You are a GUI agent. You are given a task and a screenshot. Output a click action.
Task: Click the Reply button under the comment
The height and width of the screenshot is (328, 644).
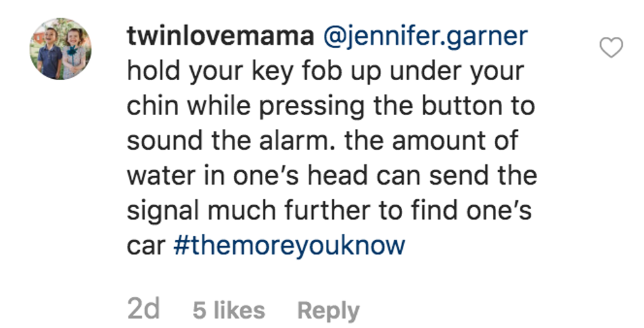point(328,310)
